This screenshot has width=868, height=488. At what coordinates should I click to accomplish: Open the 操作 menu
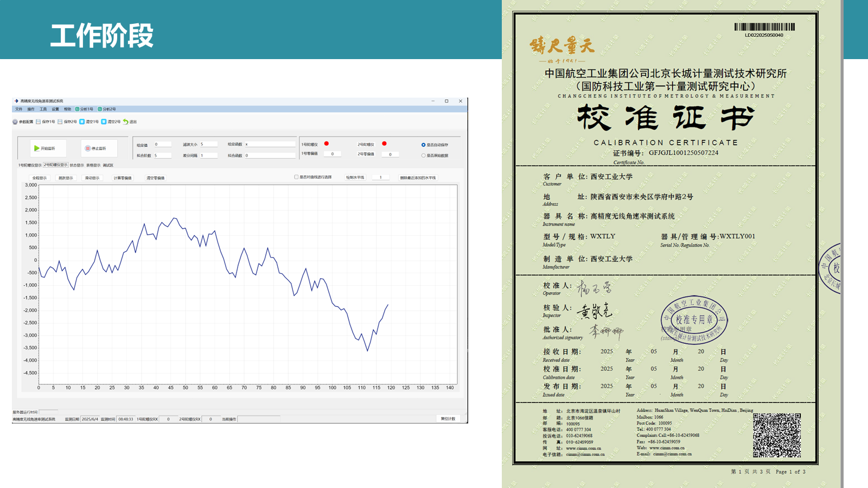[x=31, y=109]
